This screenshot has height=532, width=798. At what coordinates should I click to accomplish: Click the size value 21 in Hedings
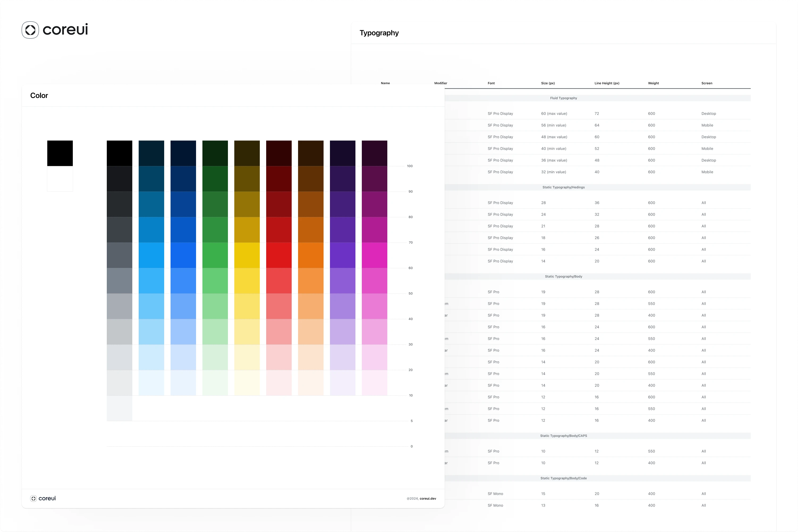click(543, 226)
